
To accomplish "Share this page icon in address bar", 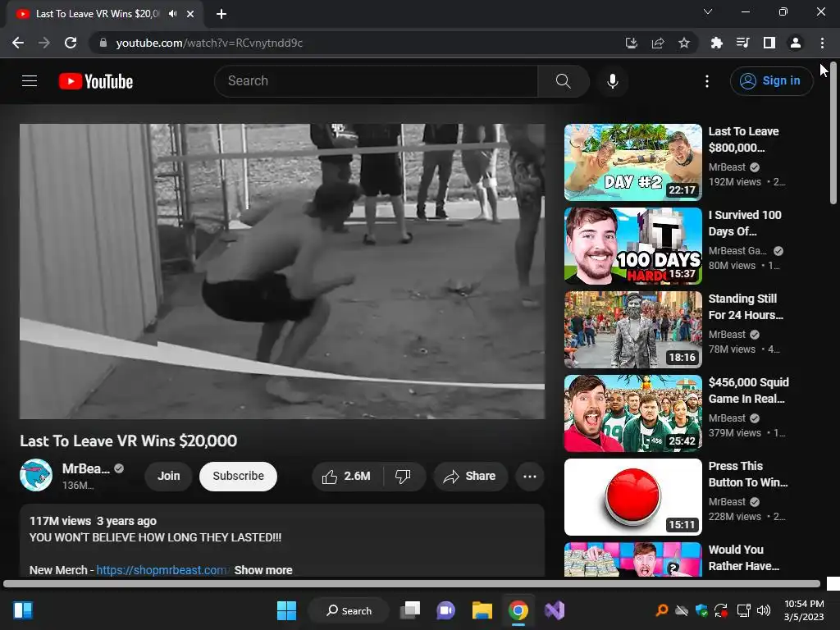I will point(658,43).
